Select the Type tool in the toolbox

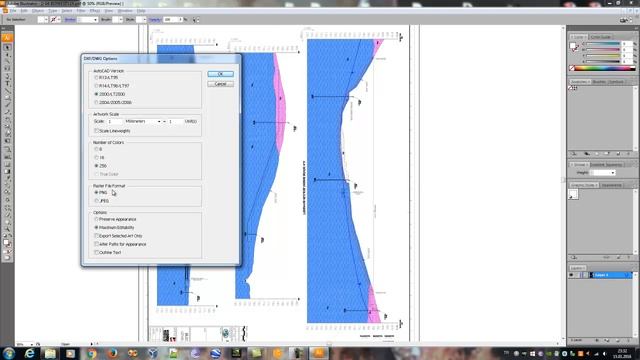click(7, 84)
